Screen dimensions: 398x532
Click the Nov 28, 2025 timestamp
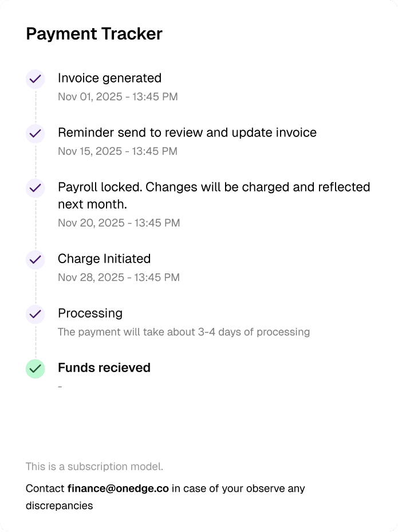pyautogui.click(x=119, y=277)
